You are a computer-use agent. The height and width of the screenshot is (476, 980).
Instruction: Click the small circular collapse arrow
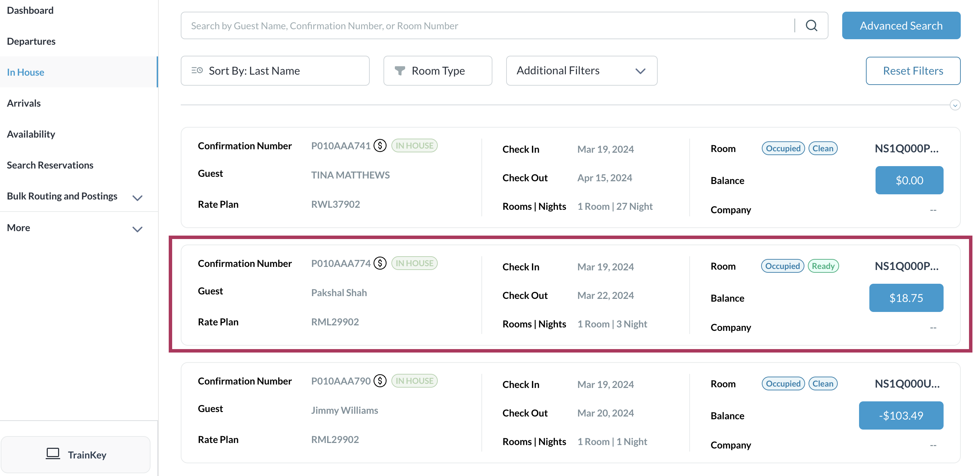tap(955, 105)
